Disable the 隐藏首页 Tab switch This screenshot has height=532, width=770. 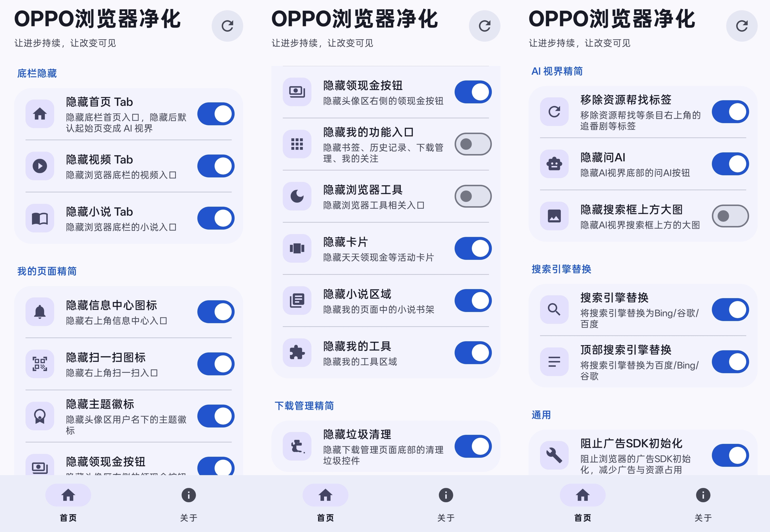coord(216,114)
